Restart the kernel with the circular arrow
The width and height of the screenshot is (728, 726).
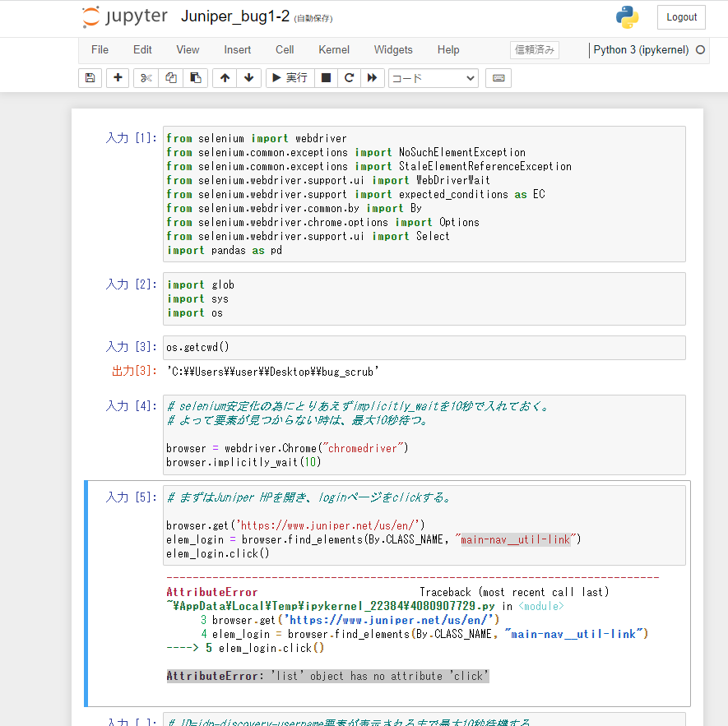pos(349,78)
